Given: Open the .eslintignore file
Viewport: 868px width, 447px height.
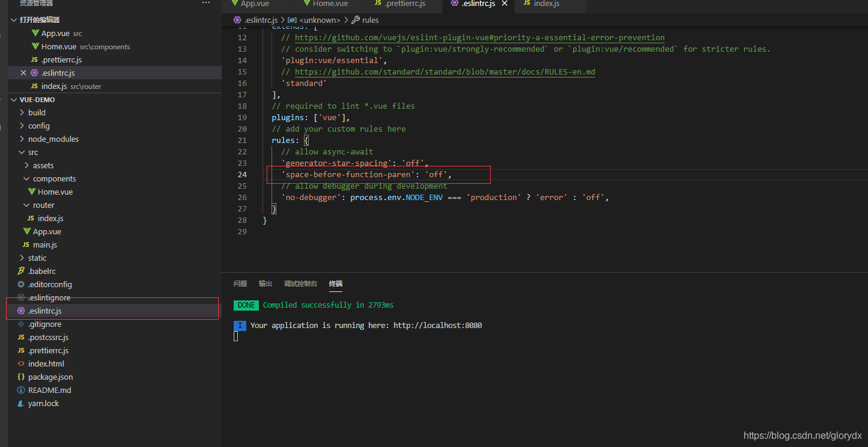Looking at the screenshot, I should 49,297.
